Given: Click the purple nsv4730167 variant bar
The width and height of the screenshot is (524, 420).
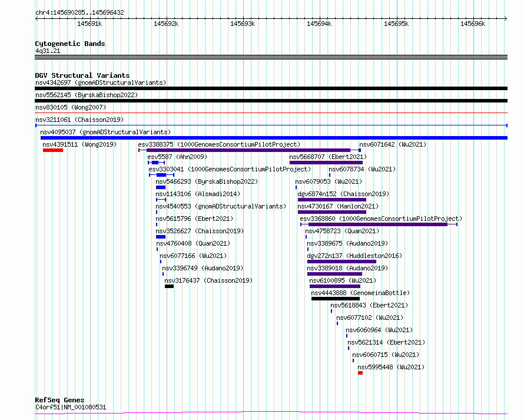Looking at the screenshot, I should (332, 212).
